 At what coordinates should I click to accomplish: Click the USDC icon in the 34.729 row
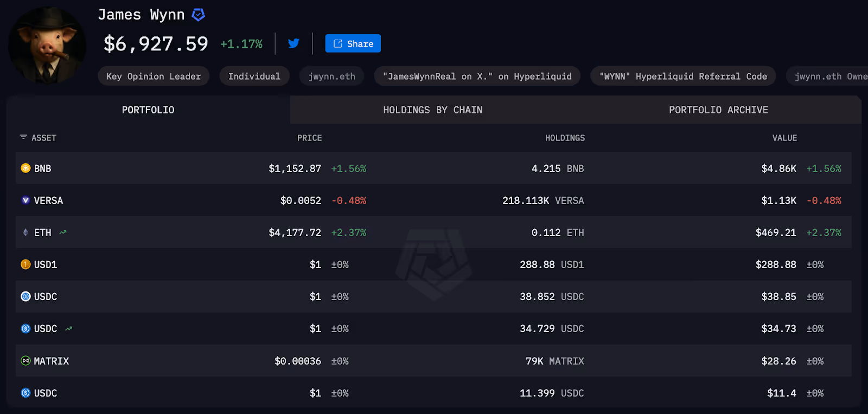click(25, 328)
